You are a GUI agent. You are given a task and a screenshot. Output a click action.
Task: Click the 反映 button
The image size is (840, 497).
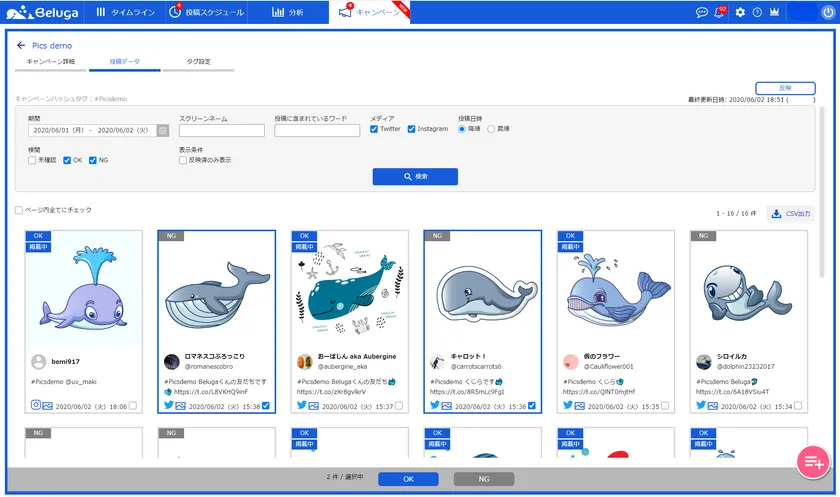(x=785, y=88)
